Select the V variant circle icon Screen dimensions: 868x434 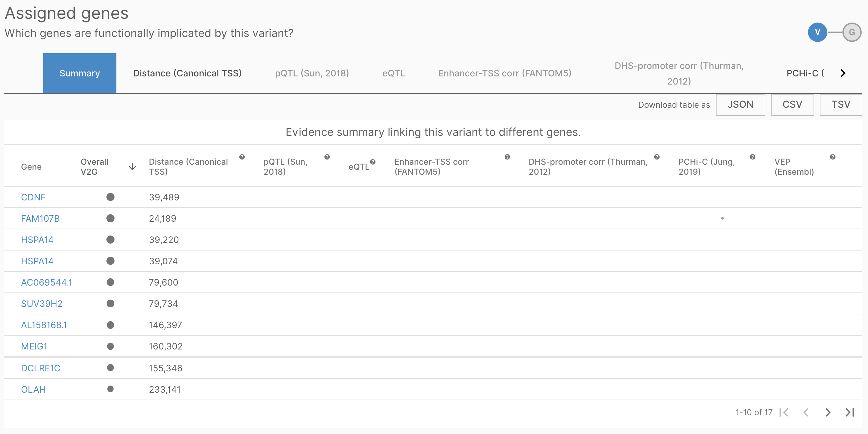817,32
